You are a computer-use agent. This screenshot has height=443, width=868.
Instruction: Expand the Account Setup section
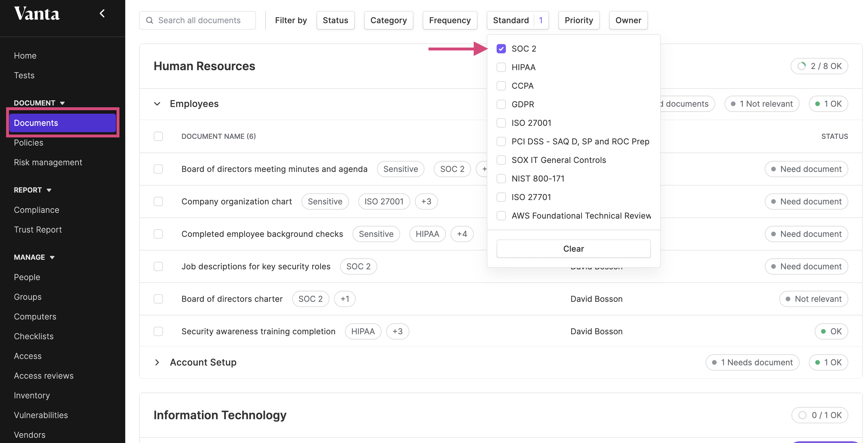coord(157,362)
